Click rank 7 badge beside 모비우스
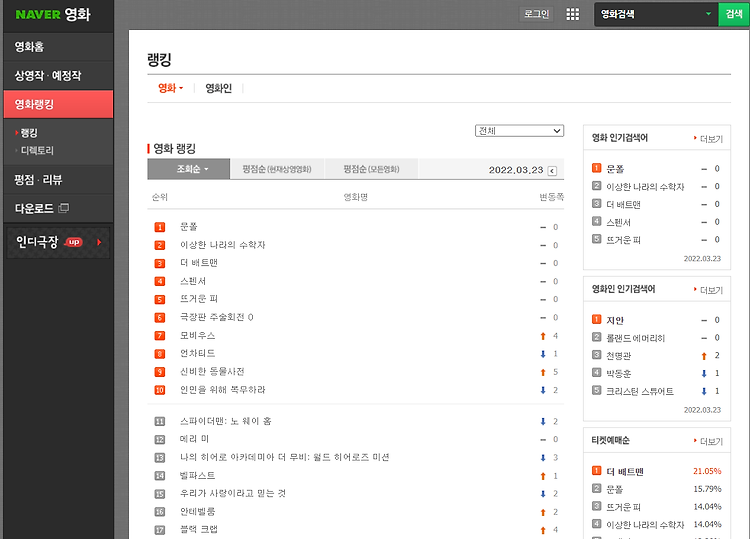Viewport: 750px width, 539px height. (x=160, y=336)
